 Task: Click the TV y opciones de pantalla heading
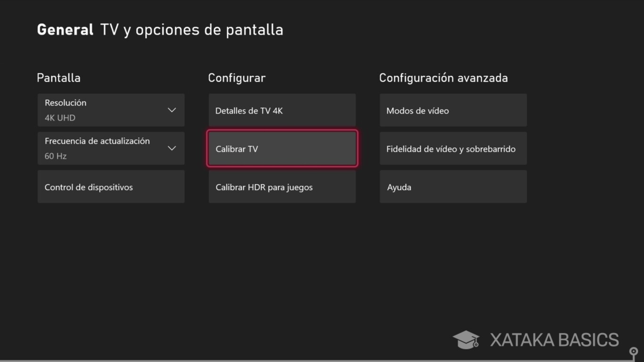pyautogui.click(x=191, y=29)
